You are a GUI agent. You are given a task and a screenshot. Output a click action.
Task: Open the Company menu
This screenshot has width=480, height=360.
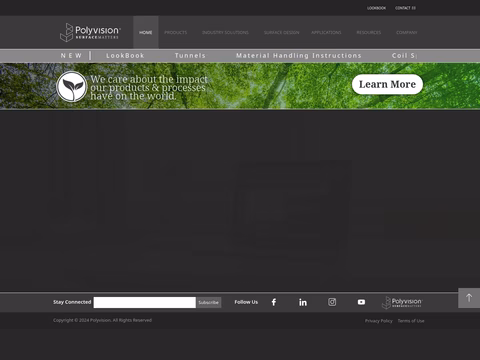point(407,32)
